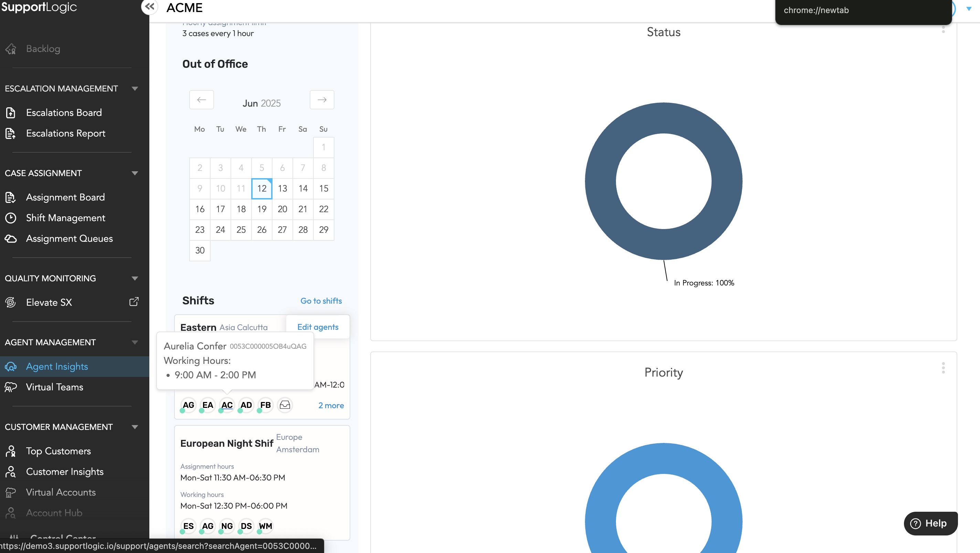Click the Assignment Queues cloud icon
980x553 pixels.
11,238
